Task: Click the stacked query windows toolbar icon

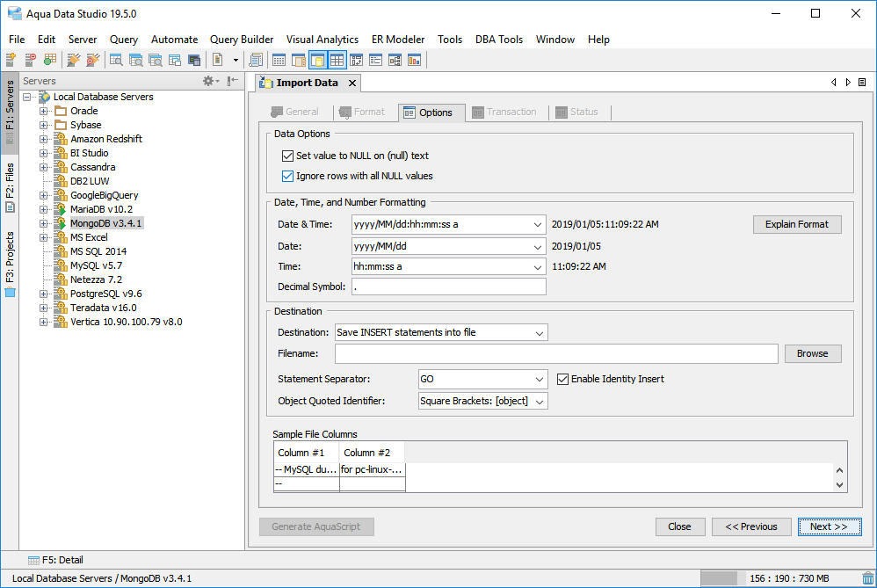Action: (x=175, y=60)
